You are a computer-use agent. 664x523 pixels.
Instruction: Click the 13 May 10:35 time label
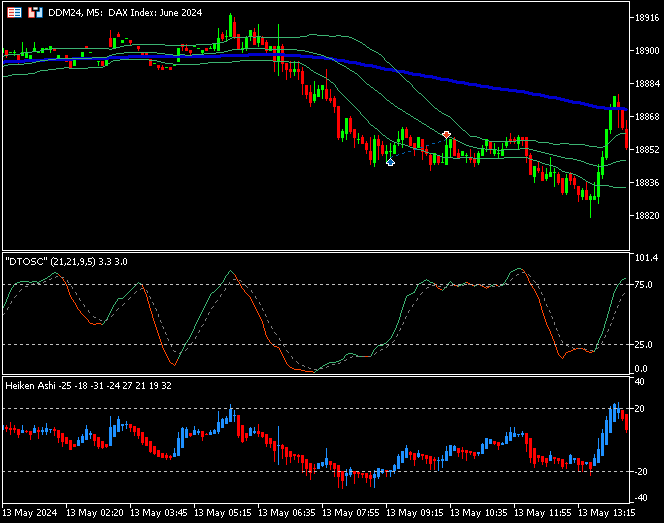pos(479,513)
